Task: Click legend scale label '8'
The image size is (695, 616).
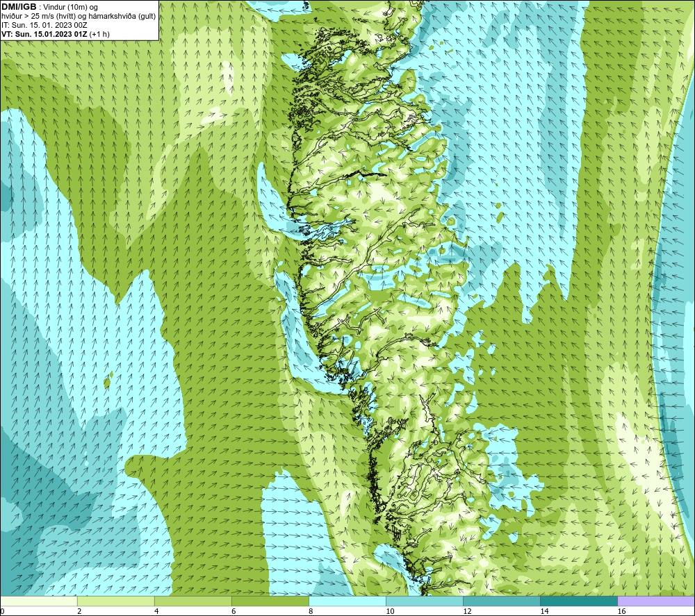Action: (x=311, y=612)
